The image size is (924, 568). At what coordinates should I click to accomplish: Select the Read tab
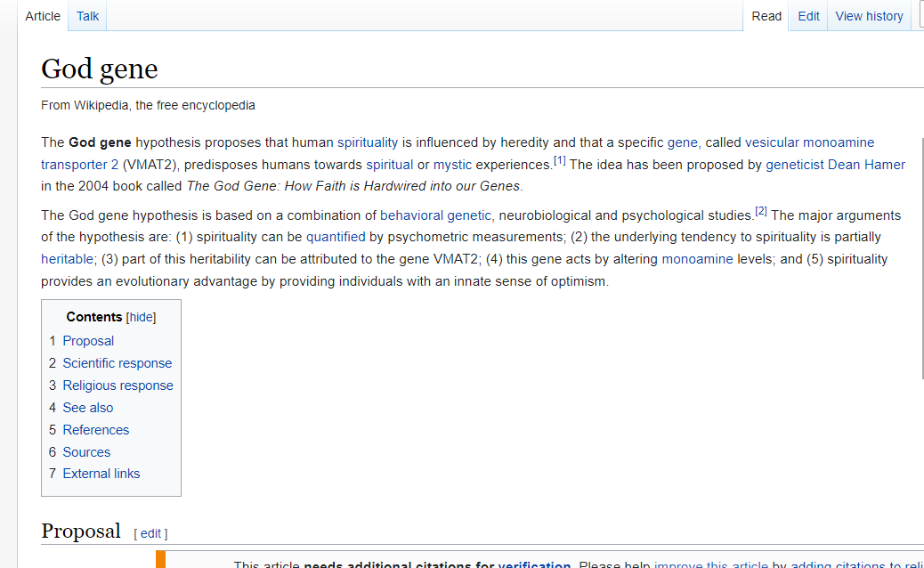pos(766,16)
